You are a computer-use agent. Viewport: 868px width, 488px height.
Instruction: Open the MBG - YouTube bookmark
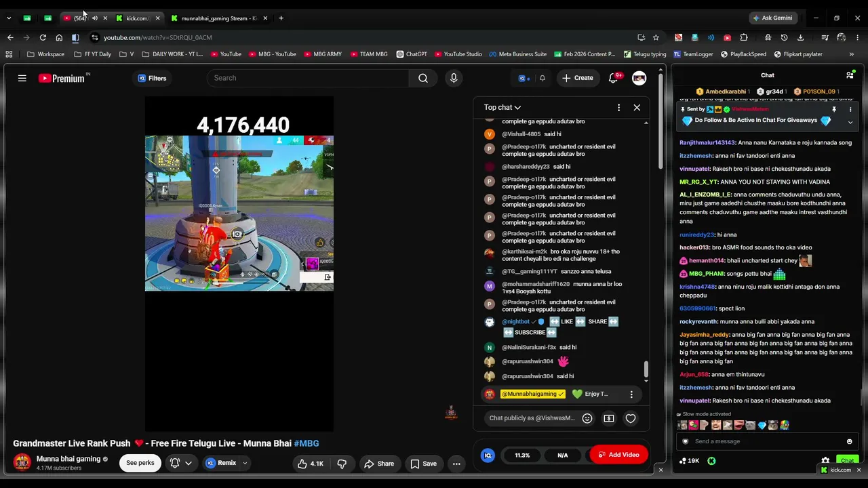coord(272,54)
